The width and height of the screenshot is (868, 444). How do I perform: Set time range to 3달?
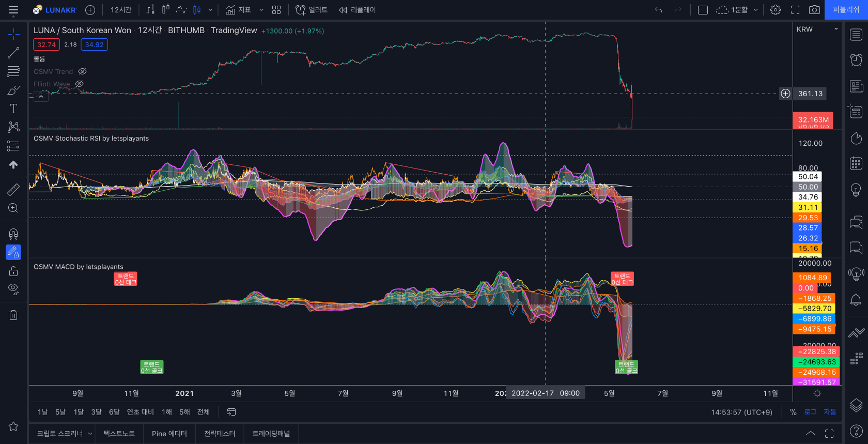(x=97, y=412)
